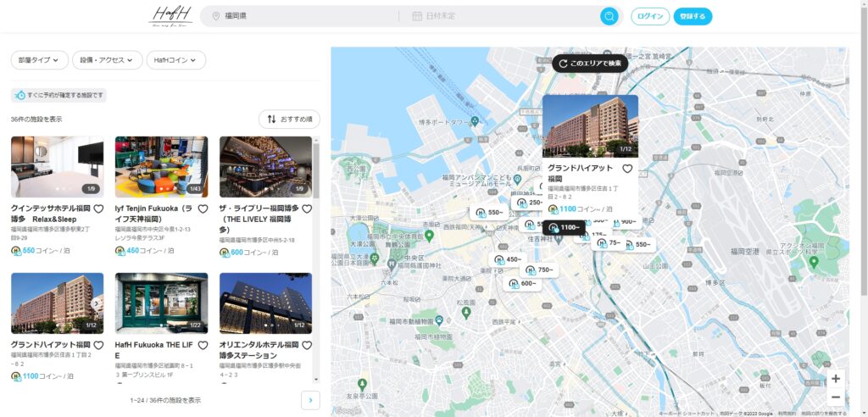Advance to the next photo on グランドハイアット福岡 list thumbnail
868x417 pixels.
coord(97,303)
